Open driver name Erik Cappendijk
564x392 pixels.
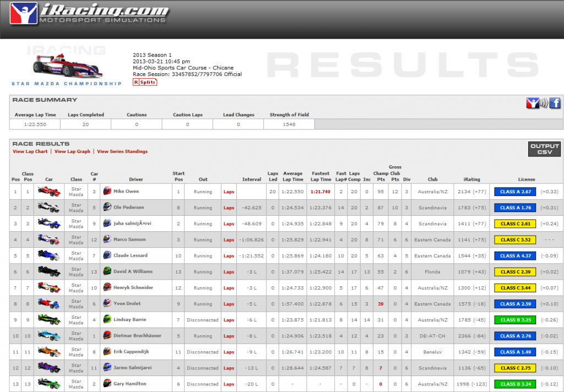(131, 352)
